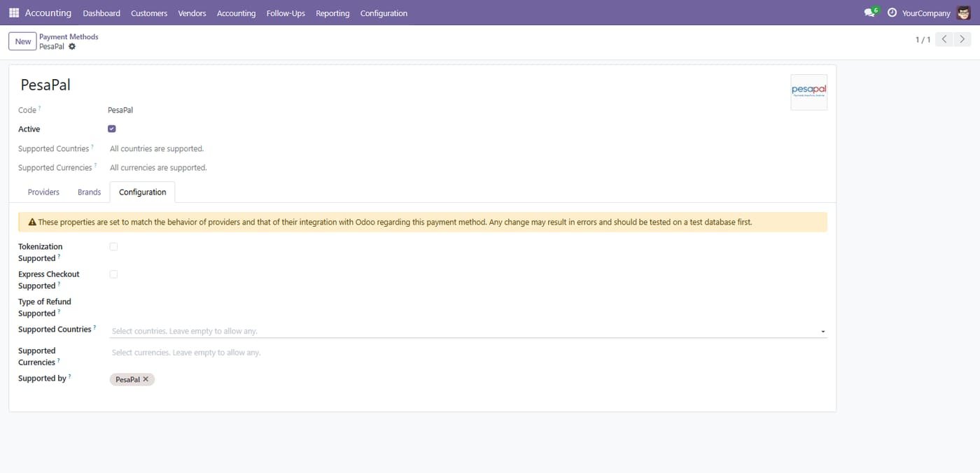Viewport: 980px width, 473px height.
Task: Click the user avatar in top bar
Action: (964, 13)
